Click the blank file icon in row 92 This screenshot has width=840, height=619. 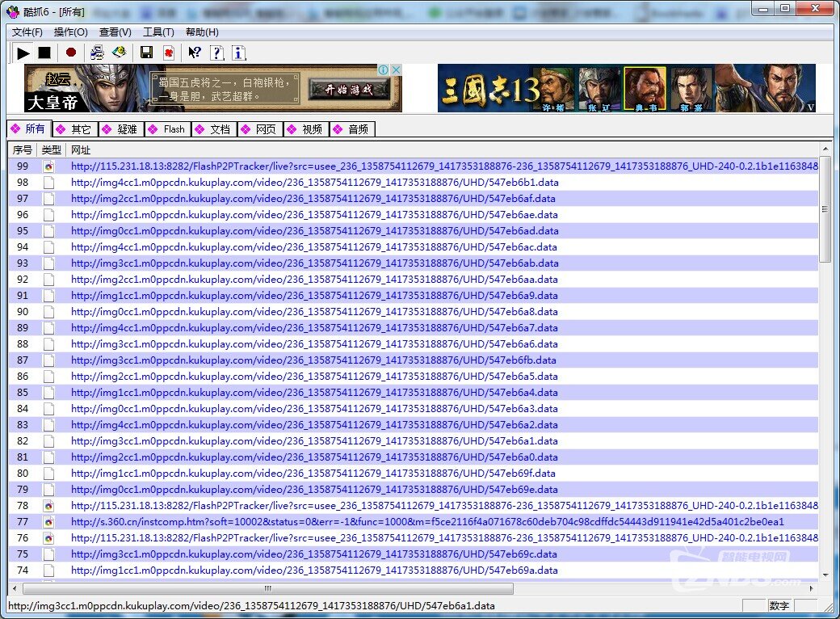[48, 280]
